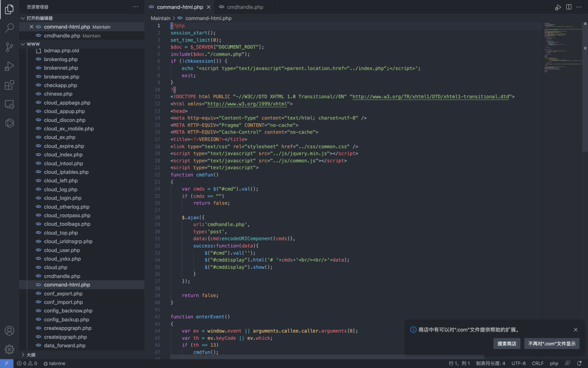Show errors and warnings count in status bar

coord(27,364)
